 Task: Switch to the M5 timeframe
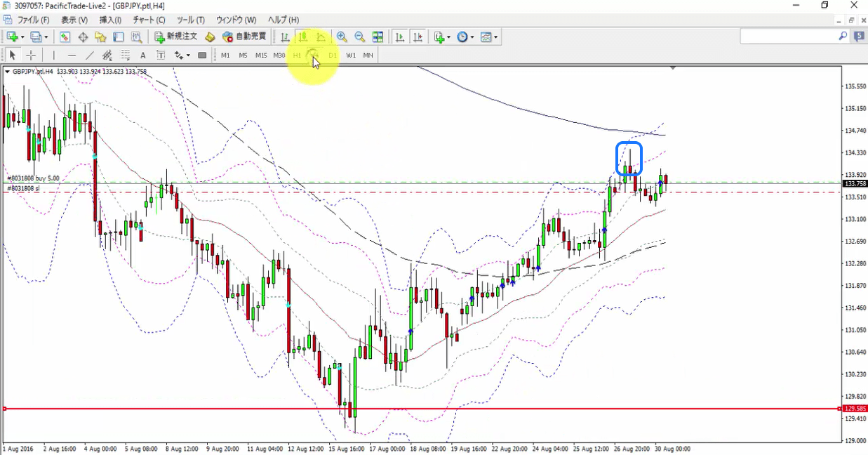click(243, 55)
